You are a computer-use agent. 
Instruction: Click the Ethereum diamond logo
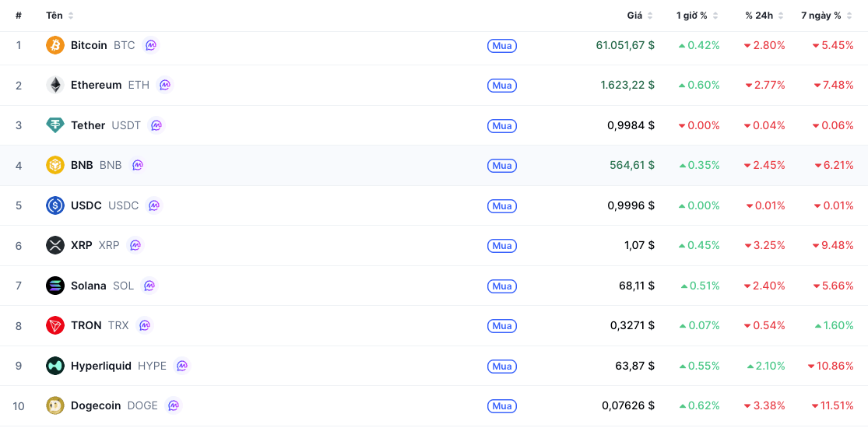(55, 86)
